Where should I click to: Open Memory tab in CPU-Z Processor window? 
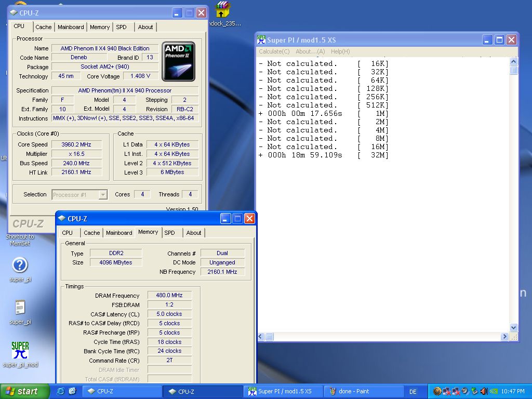tap(100, 27)
